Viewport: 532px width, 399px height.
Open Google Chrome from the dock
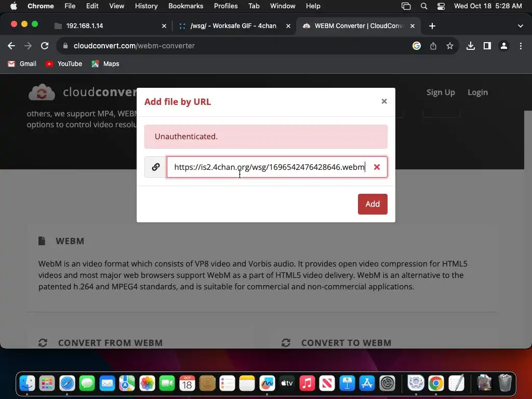(x=436, y=383)
